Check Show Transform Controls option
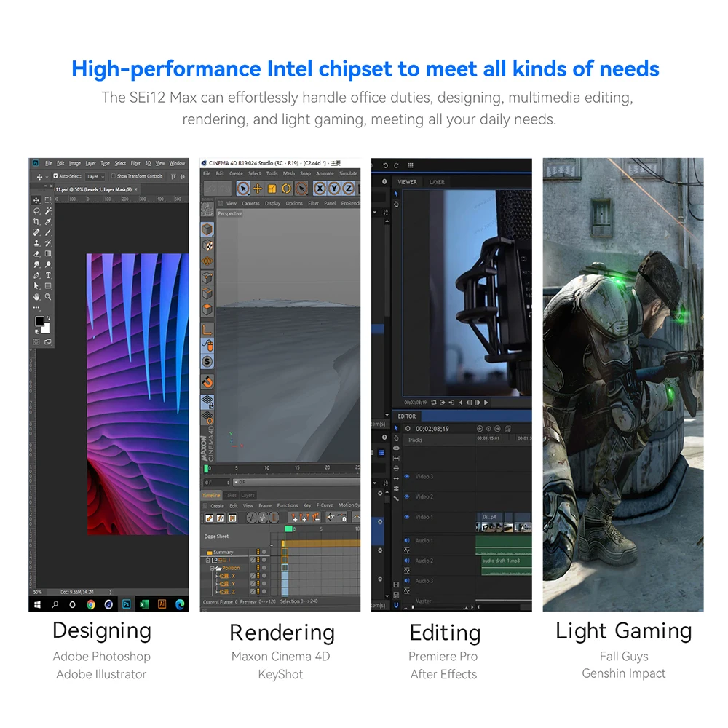 [x=113, y=176]
